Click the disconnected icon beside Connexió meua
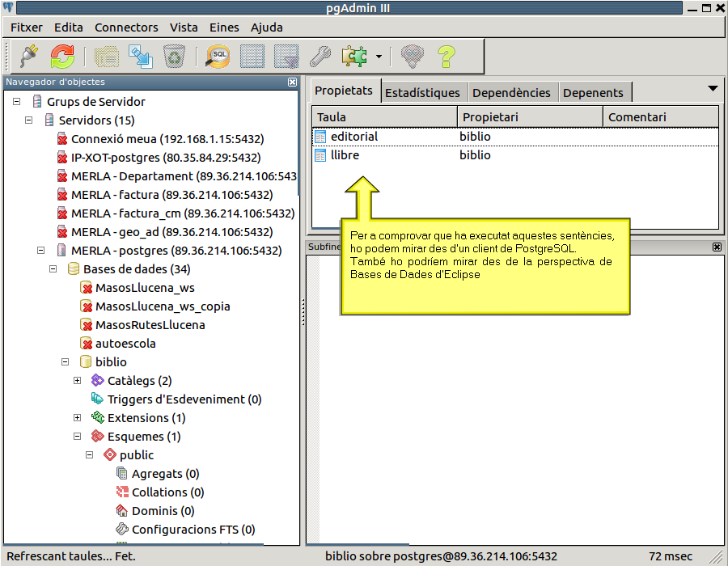Image resolution: width=728 pixels, height=566 pixels. (62, 139)
